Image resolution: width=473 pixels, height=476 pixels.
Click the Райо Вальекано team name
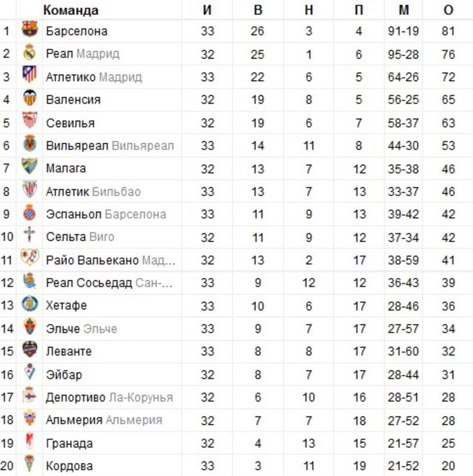[x=93, y=260]
